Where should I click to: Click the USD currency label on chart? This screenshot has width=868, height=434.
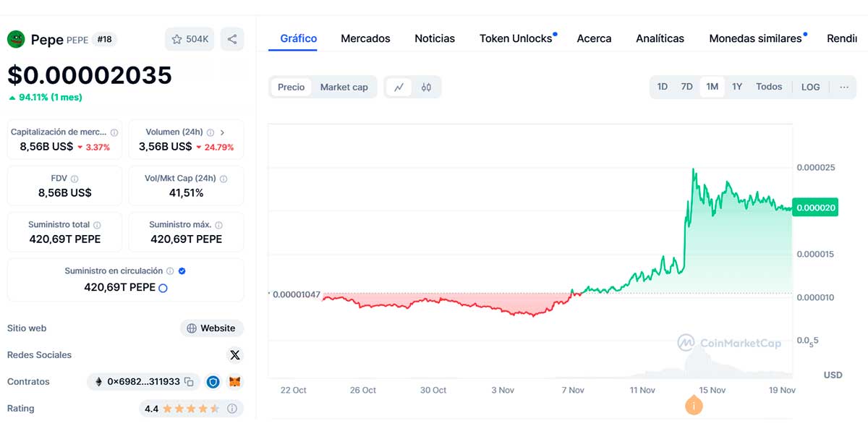[833, 375]
